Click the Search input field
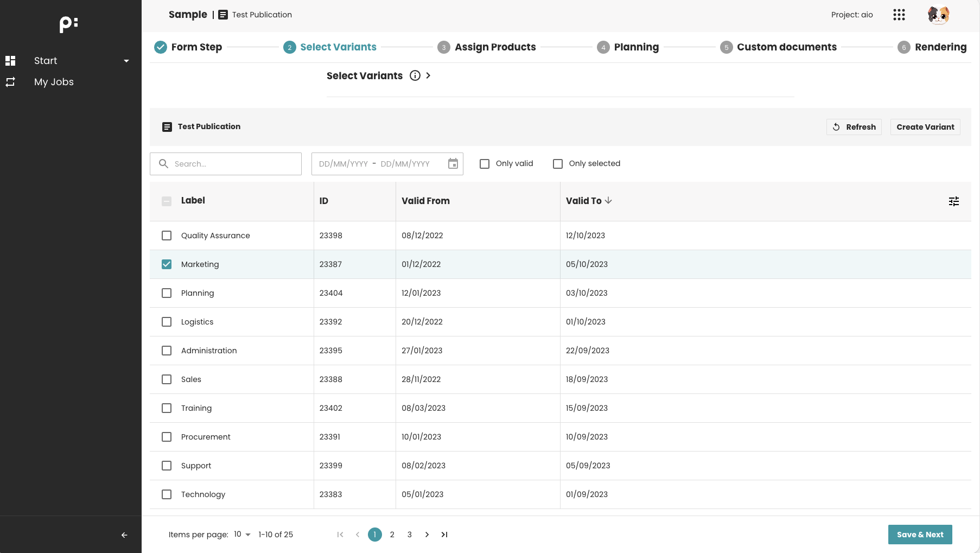980x553 pixels. (x=233, y=164)
